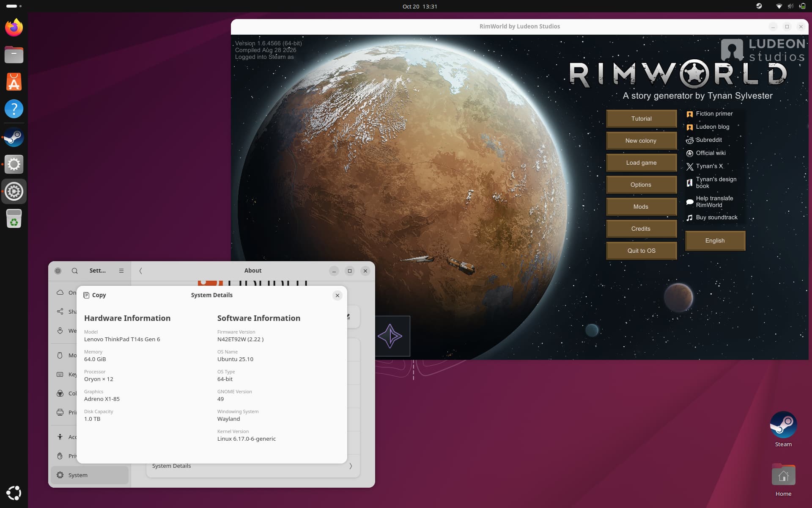Launch Steam from the desktop shortcut
This screenshot has height=508, width=812.
(x=783, y=424)
